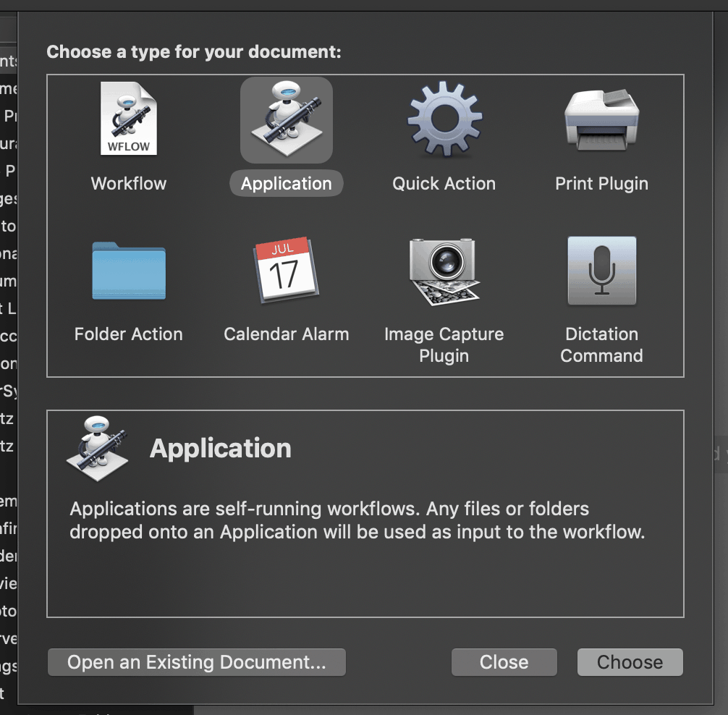This screenshot has width=728, height=715.
Task: Click the Dictation Command label
Action: tap(601, 345)
